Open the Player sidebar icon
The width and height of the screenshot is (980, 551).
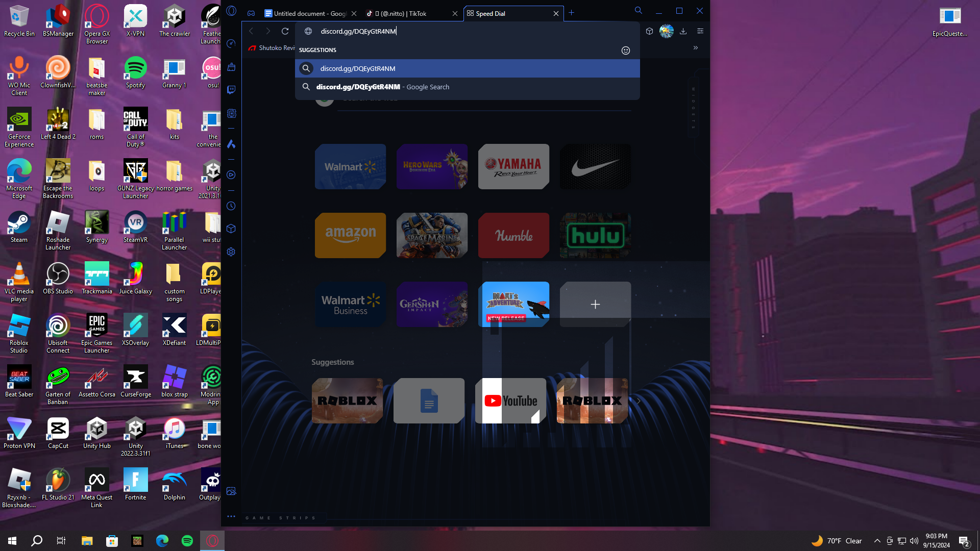(x=231, y=175)
